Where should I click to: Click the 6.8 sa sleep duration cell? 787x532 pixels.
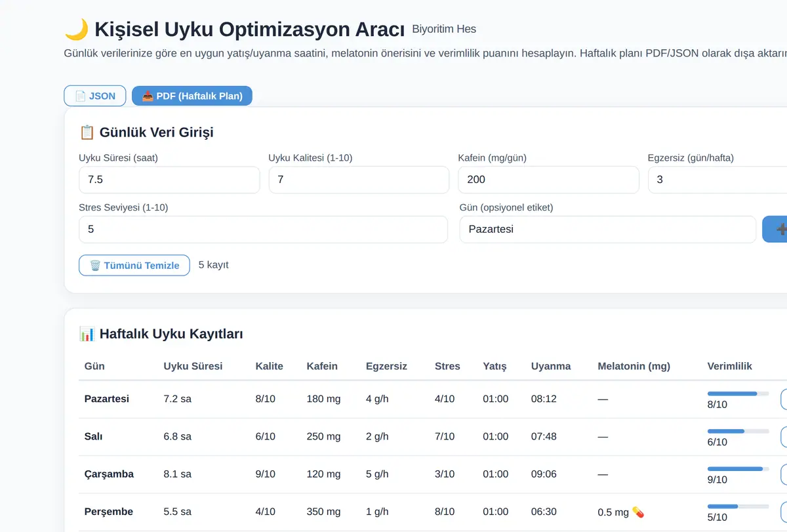click(178, 436)
